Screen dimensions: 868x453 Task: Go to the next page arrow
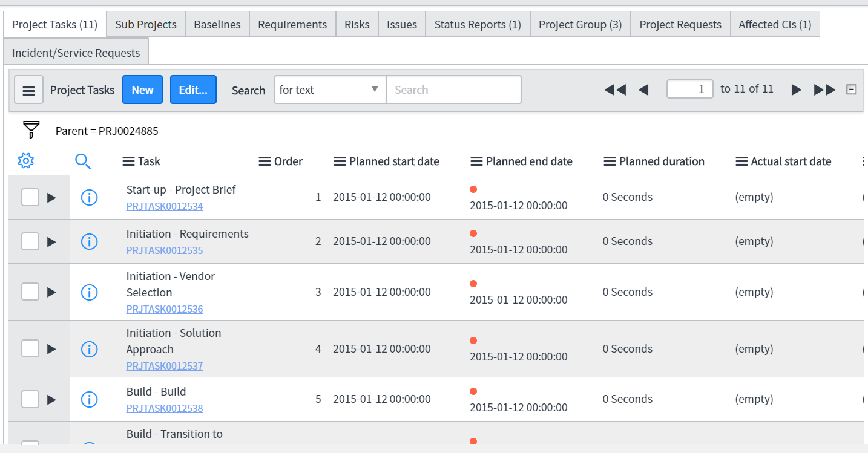click(x=797, y=90)
